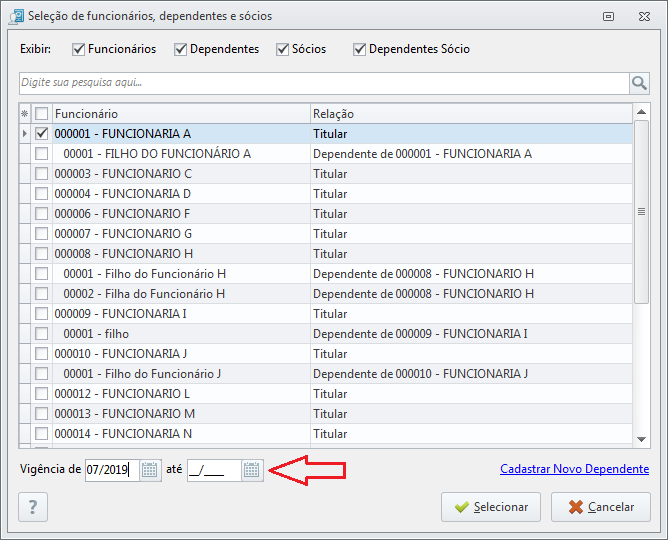
Task: Check 000013 - FUNCIONARIO M checkbox
Action: pos(41,414)
